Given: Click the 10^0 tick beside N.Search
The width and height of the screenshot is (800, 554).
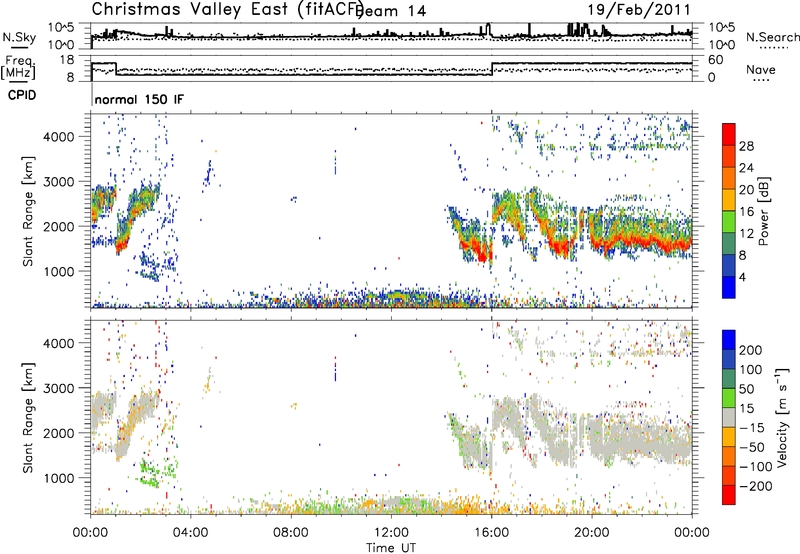Looking at the screenshot, I should (722, 45).
